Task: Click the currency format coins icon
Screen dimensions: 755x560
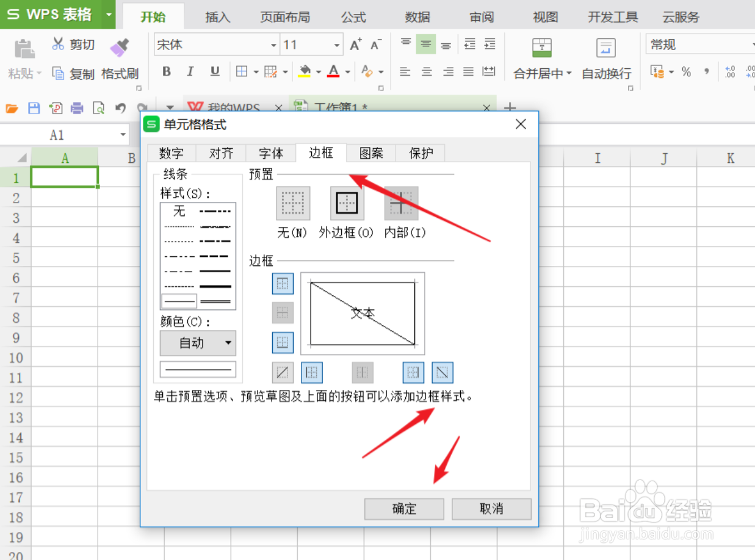Action: [x=658, y=72]
